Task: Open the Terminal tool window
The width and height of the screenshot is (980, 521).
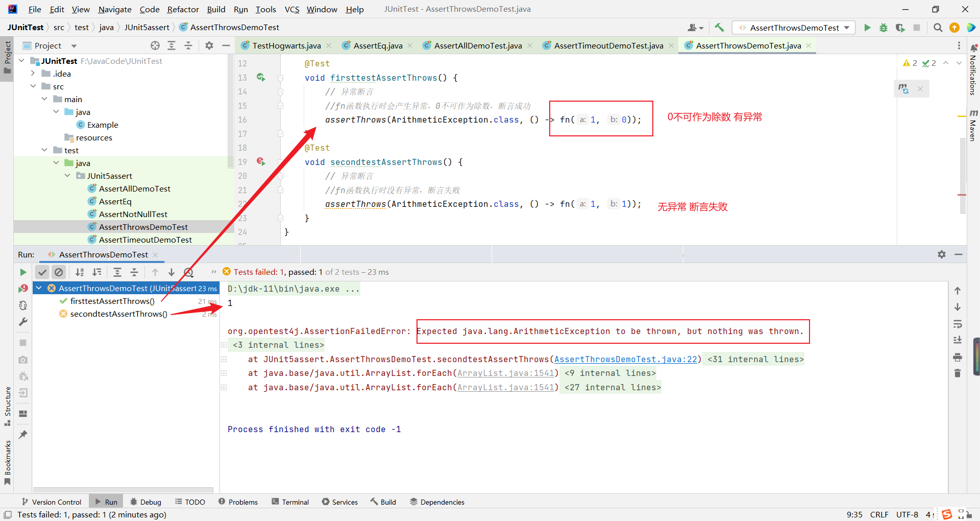Action: coord(290,502)
